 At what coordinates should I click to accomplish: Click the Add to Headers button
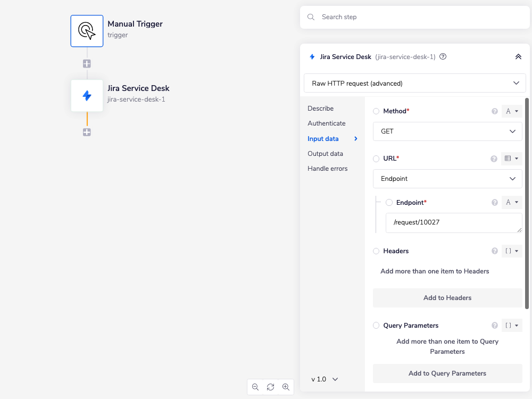click(447, 297)
